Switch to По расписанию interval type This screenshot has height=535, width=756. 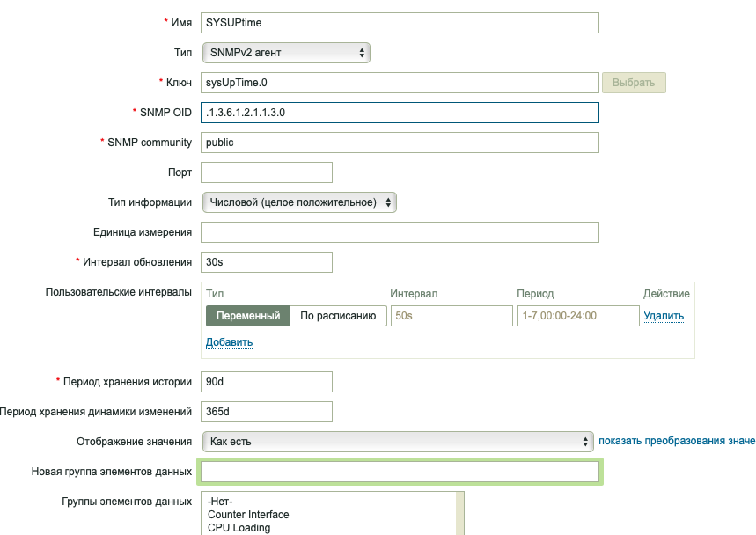coord(338,316)
